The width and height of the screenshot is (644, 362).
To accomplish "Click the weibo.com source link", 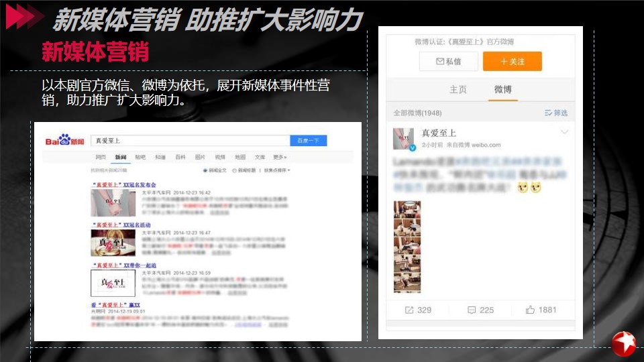I will pos(486,145).
